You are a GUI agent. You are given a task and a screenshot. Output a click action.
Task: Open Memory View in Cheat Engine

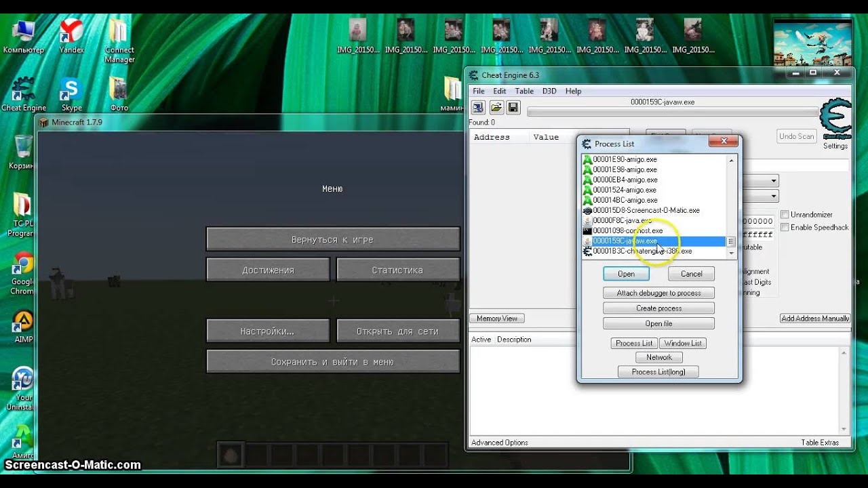[x=496, y=319]
